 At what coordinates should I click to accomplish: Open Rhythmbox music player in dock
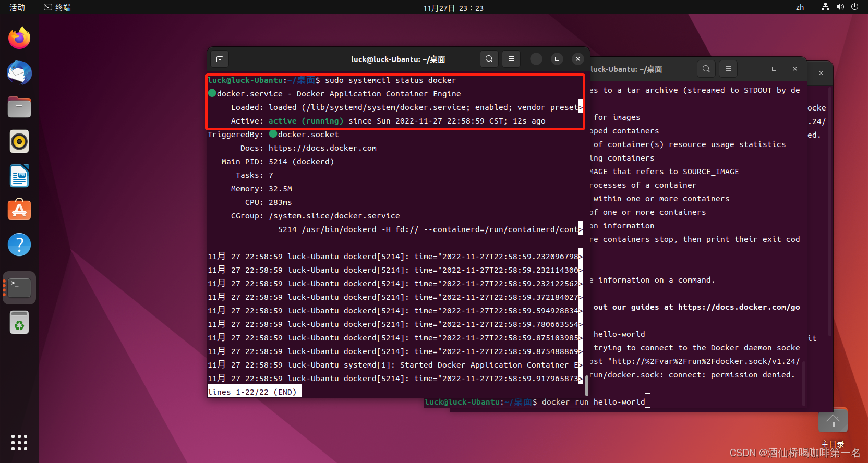pyautogui.click(x=19, y=141)
